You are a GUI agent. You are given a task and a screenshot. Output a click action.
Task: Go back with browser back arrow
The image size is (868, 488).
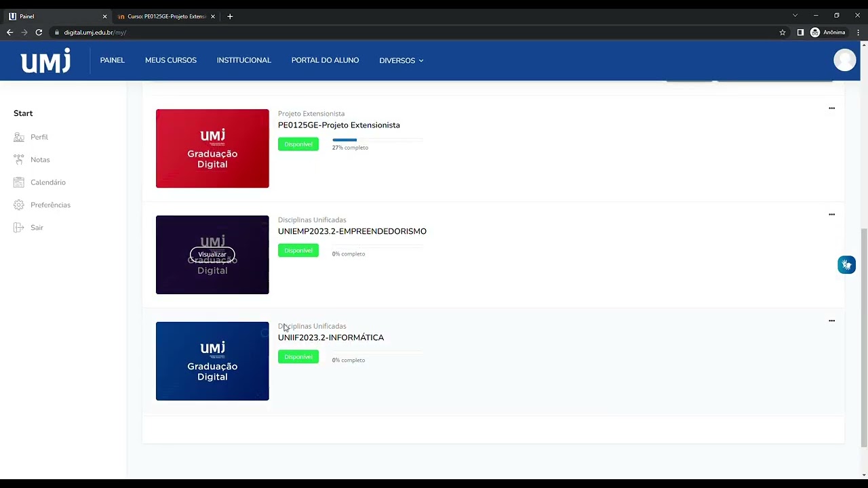(9, 33)
